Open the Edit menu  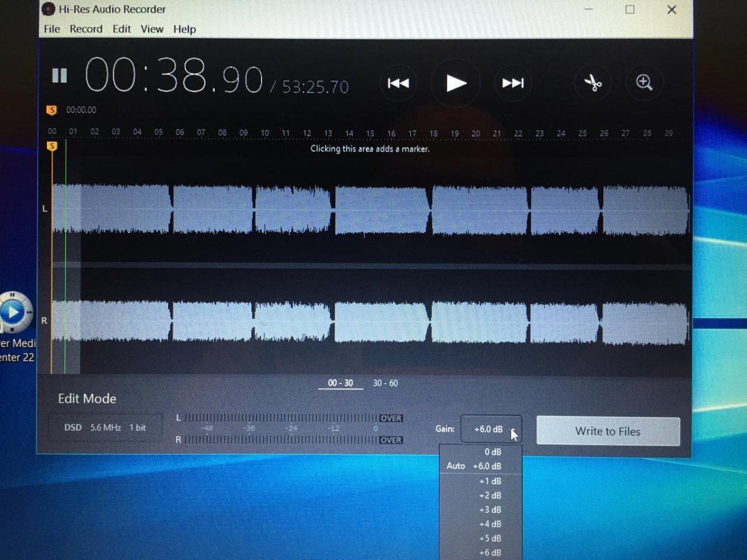(121, 29)
